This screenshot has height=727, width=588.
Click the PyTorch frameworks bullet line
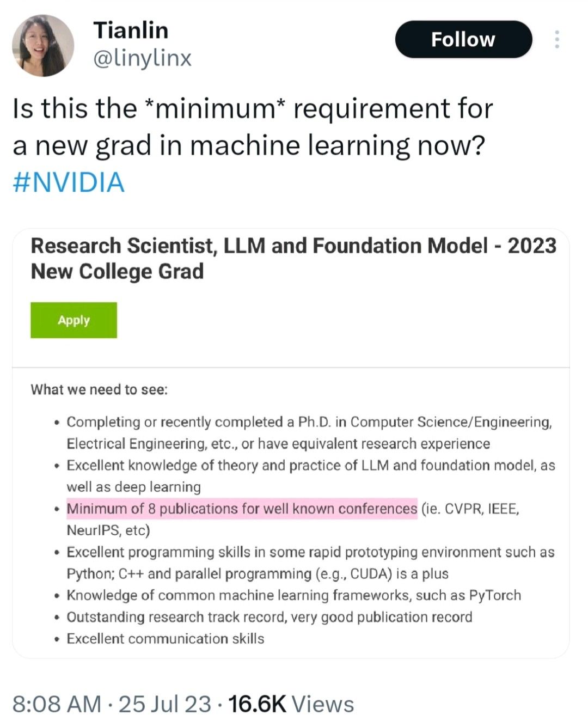294,595
